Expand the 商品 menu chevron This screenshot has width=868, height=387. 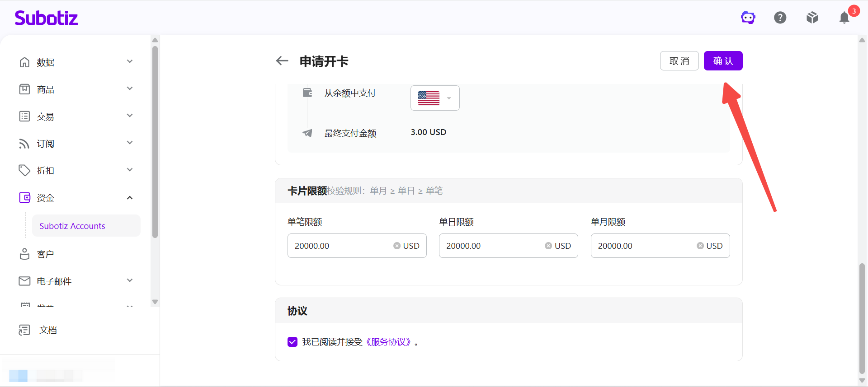[x=130, y=89]
